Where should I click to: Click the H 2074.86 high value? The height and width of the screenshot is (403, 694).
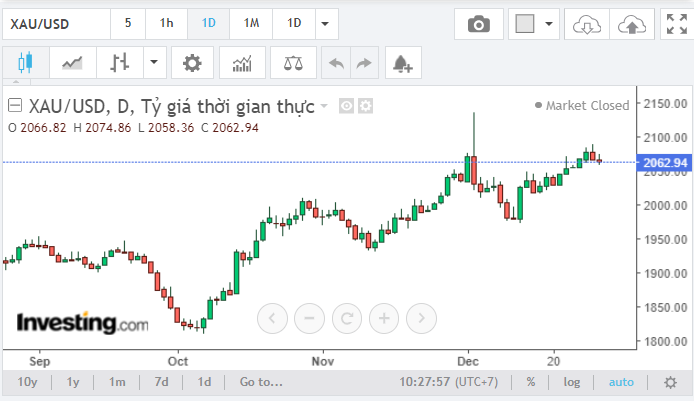tap(102, 128)
